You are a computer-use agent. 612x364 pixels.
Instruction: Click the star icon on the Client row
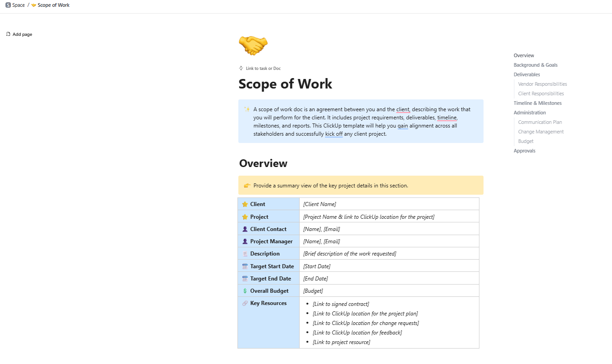tap(245, 204)
